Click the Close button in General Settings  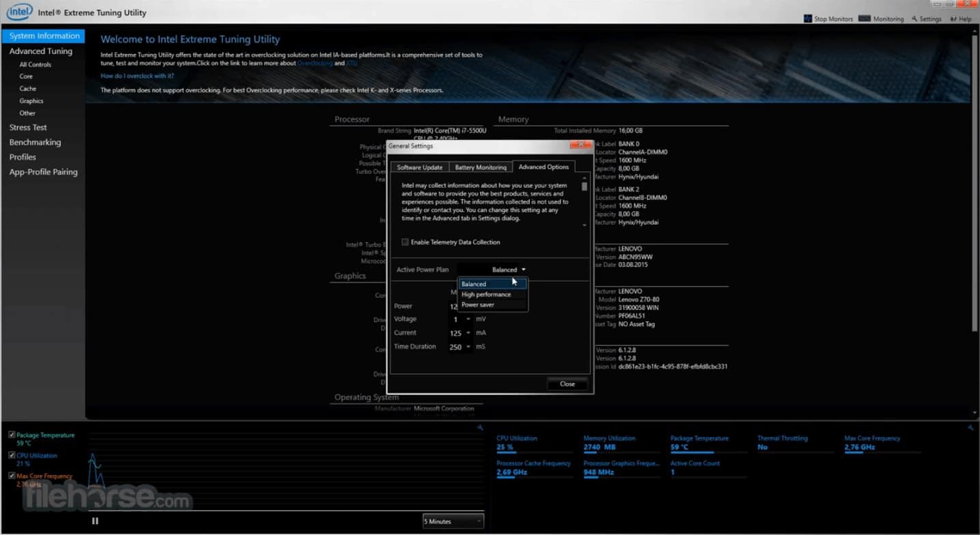[x=567, y=384]
